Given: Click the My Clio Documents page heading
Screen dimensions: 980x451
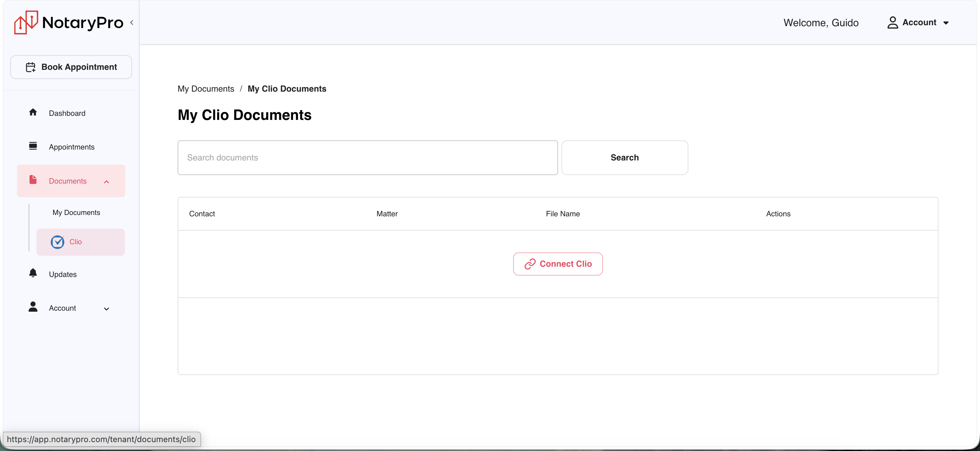Looking at the screenshot, I should pos(245,115).
